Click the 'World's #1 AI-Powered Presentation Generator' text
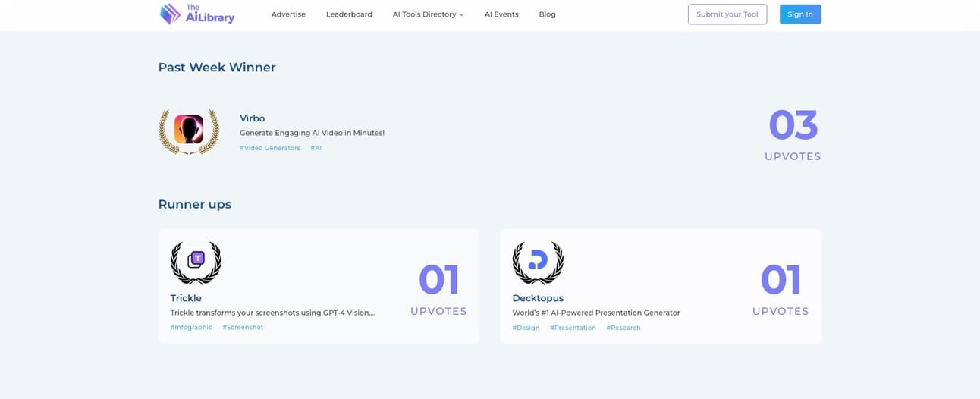The image size is (980, 399). click(x=596, y=313)
